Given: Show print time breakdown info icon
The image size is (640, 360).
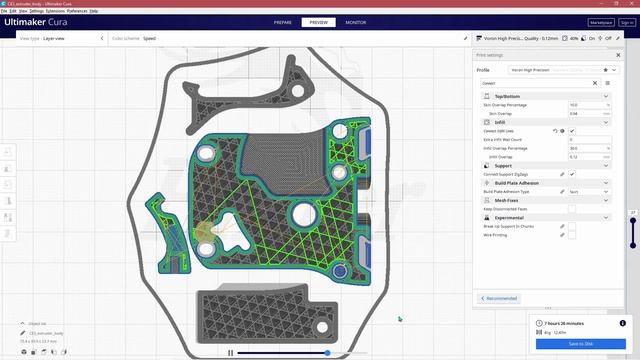Looking at the screenshot, I should [622, 323].
